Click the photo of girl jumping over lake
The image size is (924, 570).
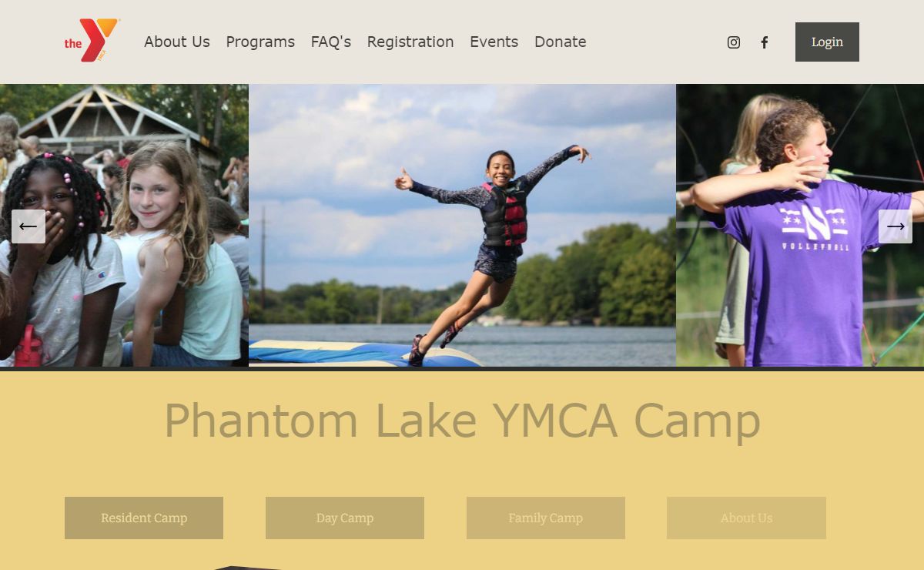click(x=462, y=225)
